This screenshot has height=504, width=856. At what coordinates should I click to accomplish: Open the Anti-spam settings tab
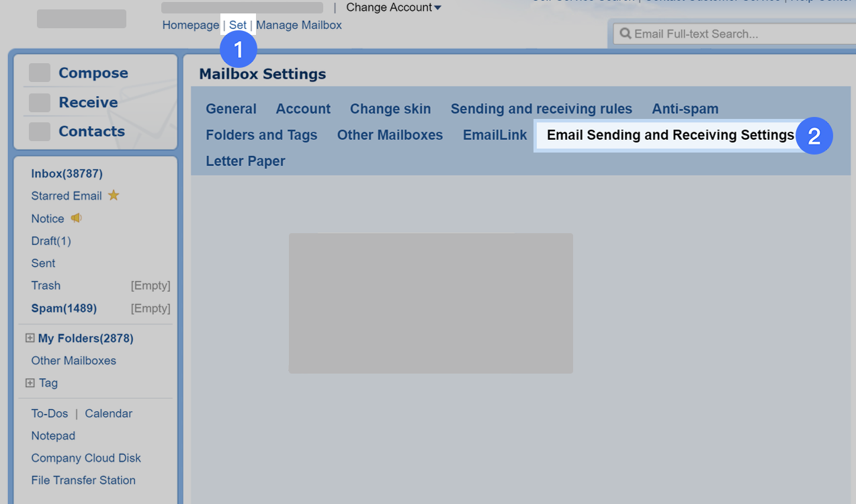tap(685, 108)
